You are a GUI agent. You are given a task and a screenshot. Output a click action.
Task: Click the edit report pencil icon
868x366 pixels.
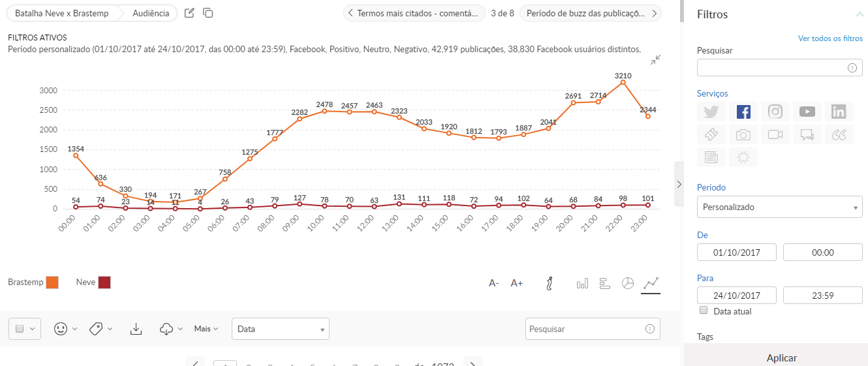pyautogui.click(x=189, y=13)
